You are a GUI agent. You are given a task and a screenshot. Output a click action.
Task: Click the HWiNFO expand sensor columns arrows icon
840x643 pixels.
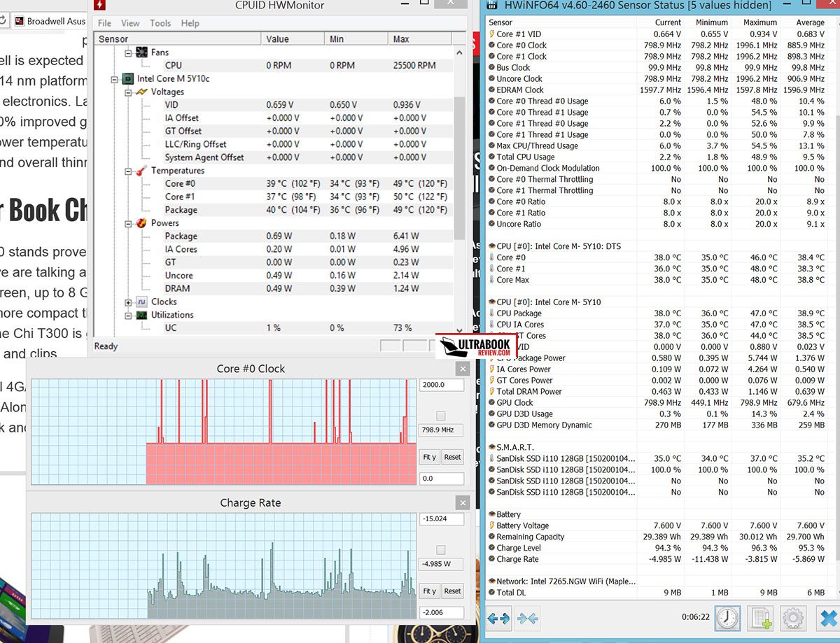coord(498,619)
